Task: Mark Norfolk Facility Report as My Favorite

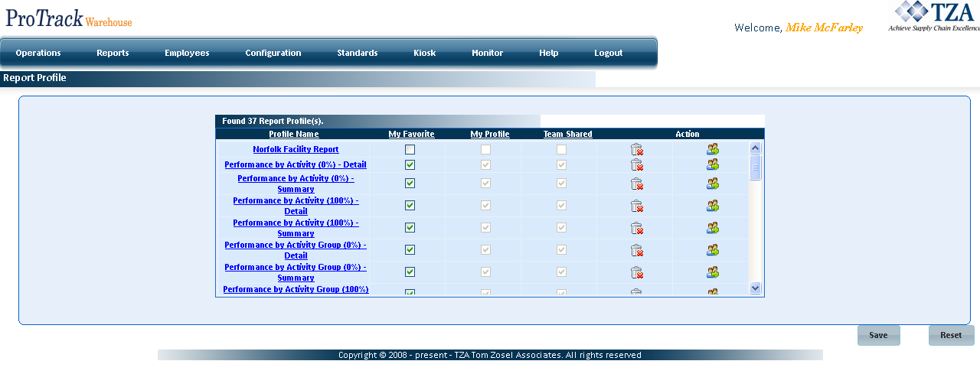Action: point(410,150)
